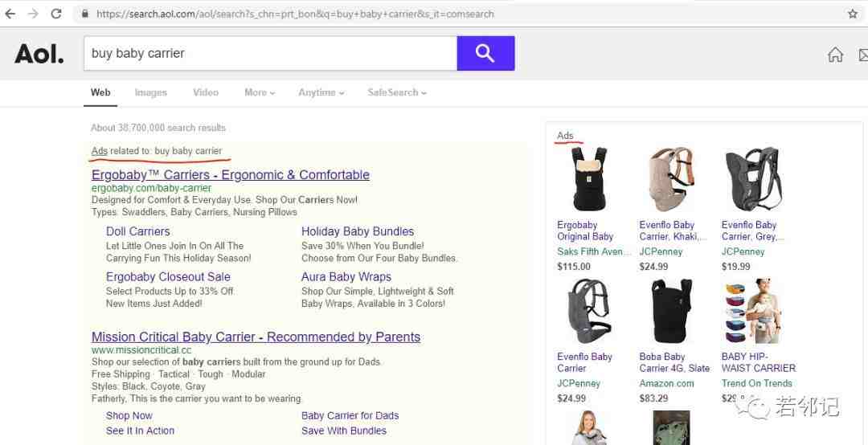This screenshot has height=445, width=868.
Task: Click the browser forward arrow
Action: pos(33,14)
